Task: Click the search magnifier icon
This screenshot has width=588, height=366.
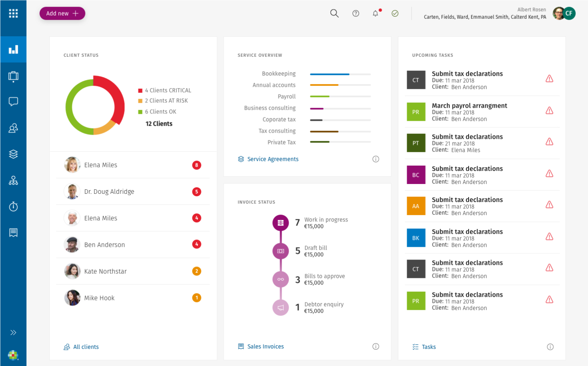Action: [334, 13]
